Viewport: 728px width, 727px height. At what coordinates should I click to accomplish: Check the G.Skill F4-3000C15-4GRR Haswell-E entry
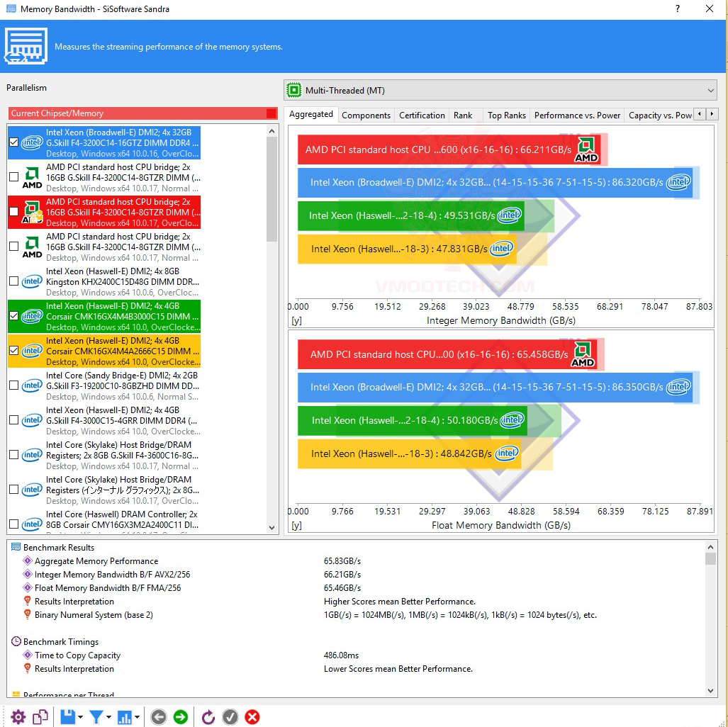[x=14, y=420]
